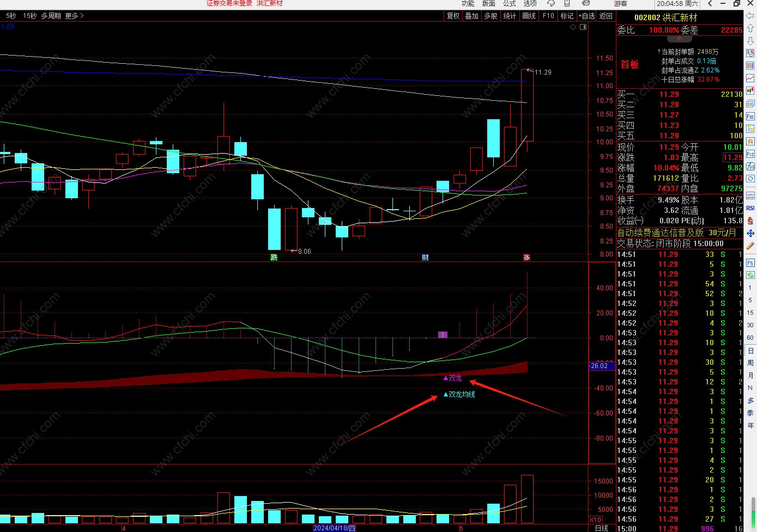Click the 返回 return button

[x=606, y=16]
